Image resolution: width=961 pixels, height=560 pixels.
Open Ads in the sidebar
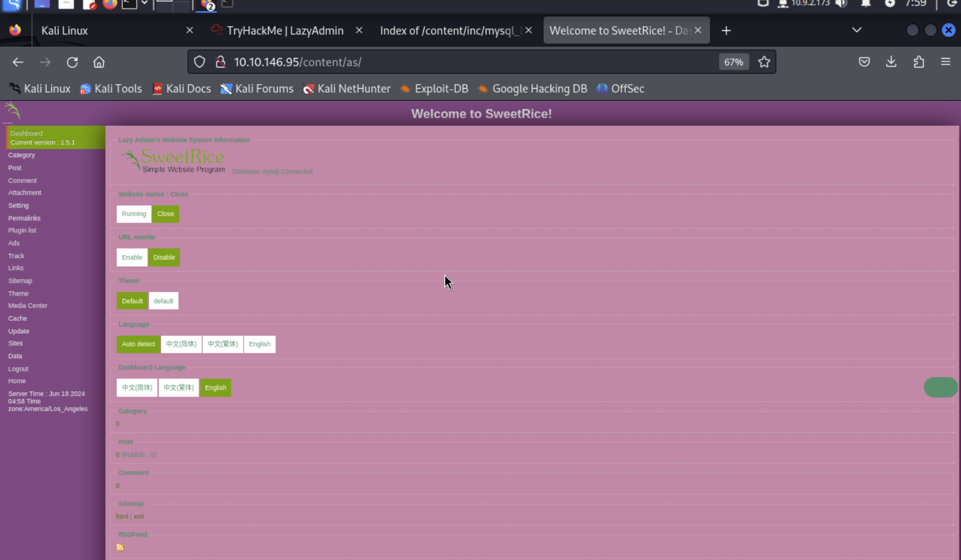point(13,243)
